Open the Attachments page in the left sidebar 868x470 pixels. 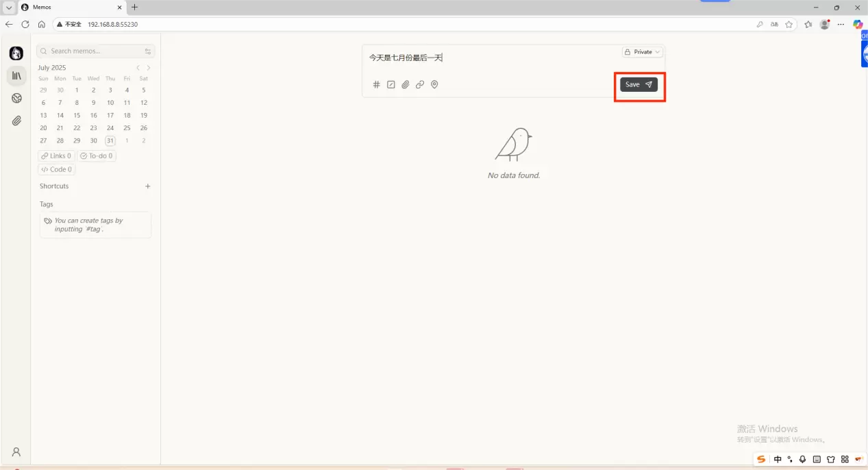tap(16, 121)
